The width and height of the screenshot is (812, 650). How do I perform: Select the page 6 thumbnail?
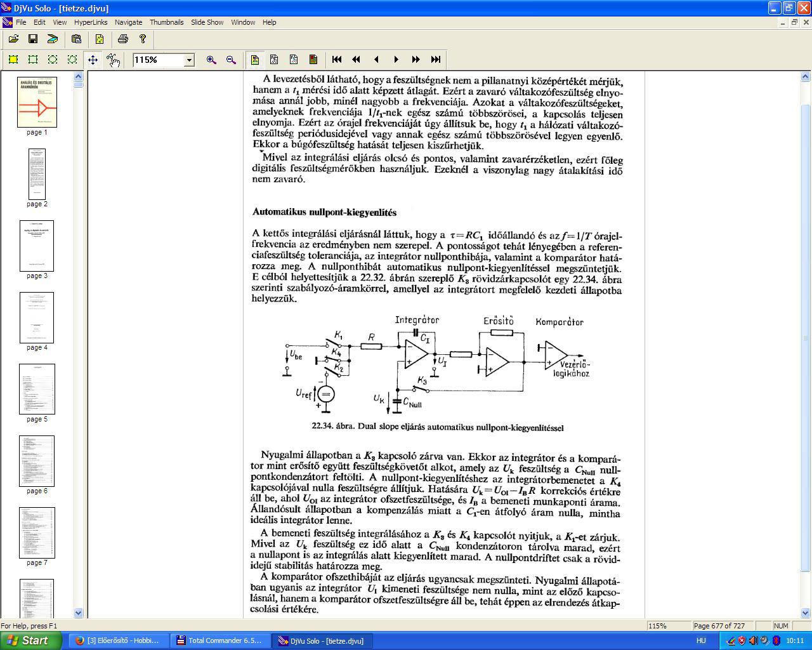coord(37,461)
